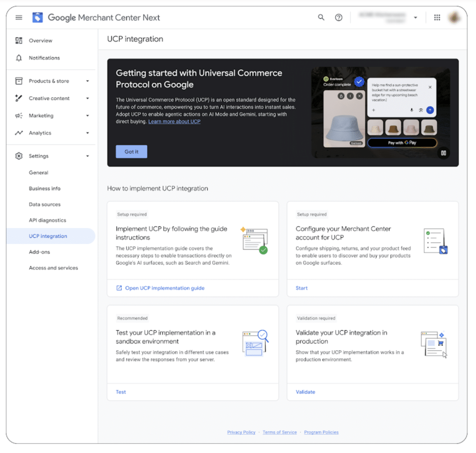Open the Learn more about UCP link
476x453 pixels.
[x=174, y=122]
